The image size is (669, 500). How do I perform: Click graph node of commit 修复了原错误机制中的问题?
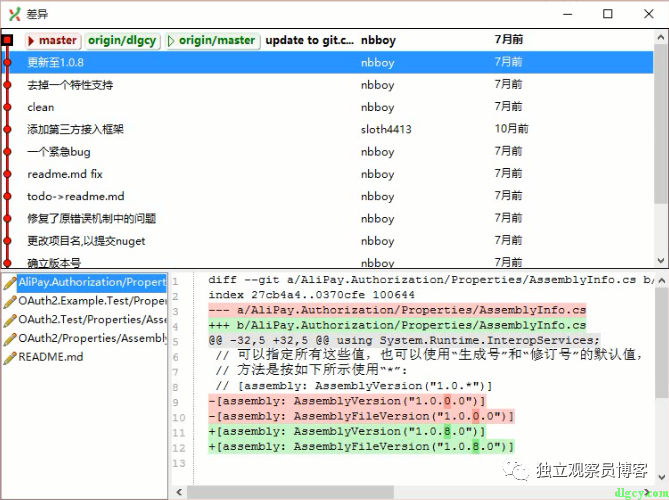coord(7,218)
